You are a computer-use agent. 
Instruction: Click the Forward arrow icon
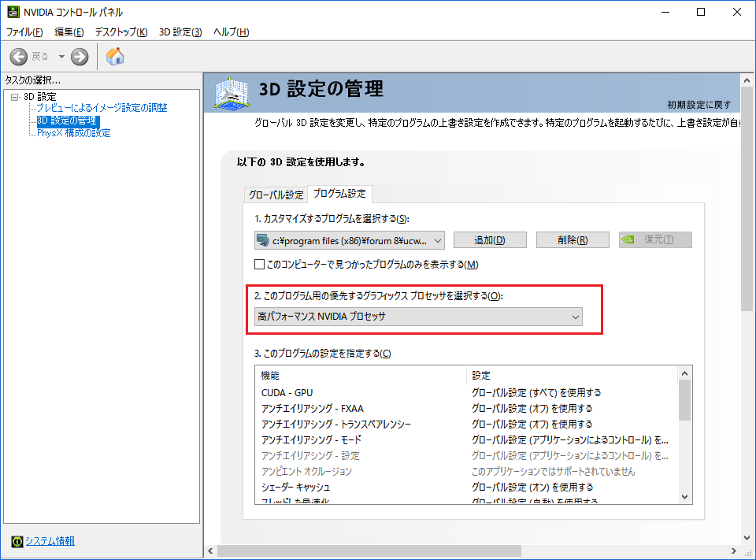click(x=80, y=57)
